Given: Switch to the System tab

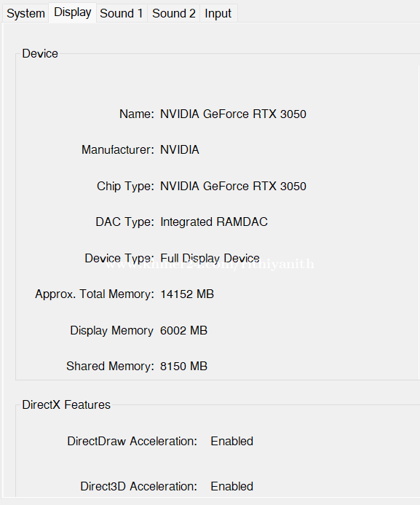Looking at the screenshot, I should (x=25, y=14).
